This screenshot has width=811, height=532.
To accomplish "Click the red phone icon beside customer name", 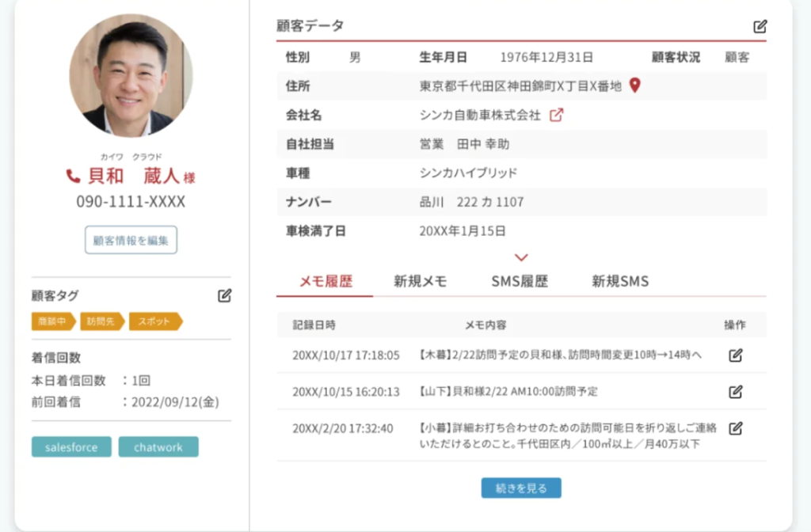I will (x=74, y=176).
